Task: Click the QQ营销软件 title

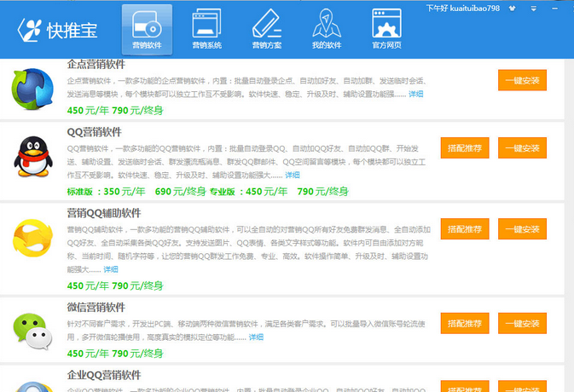Action: point(95,132)
